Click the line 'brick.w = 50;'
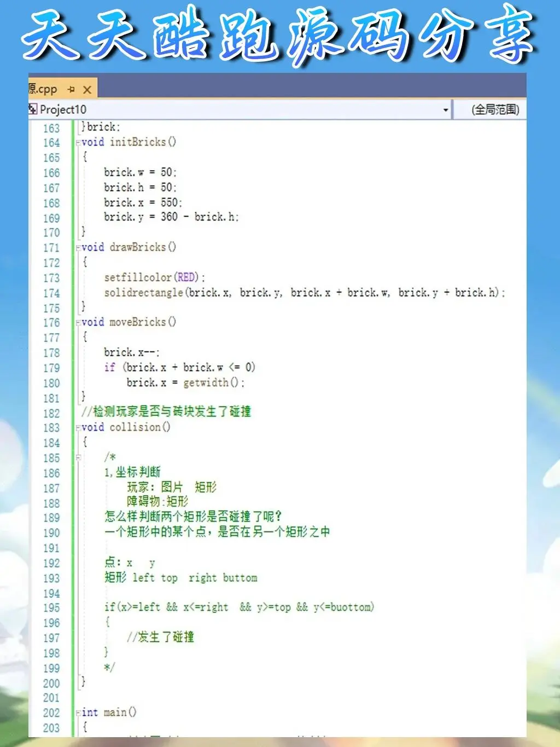 coord(140,172)
